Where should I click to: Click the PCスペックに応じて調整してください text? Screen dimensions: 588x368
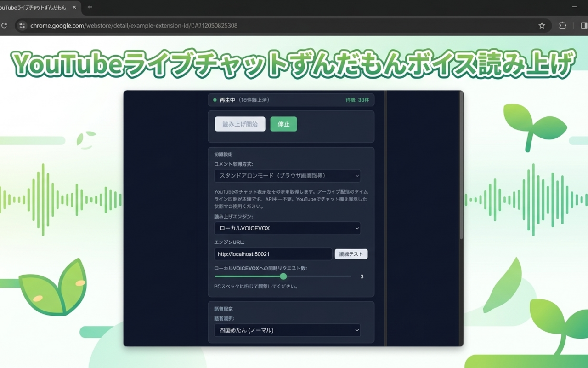tap(256, 286)
